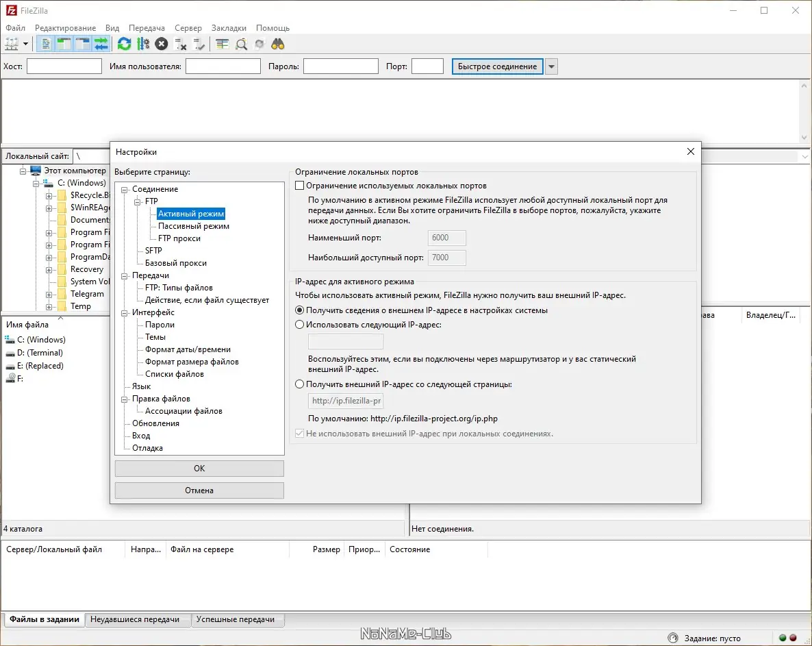
Task: Click the Хост input field
Action: point(64,66)
